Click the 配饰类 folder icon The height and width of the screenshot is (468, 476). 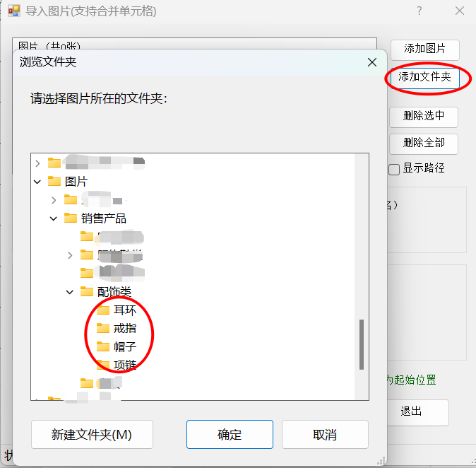tap(87, 291)
